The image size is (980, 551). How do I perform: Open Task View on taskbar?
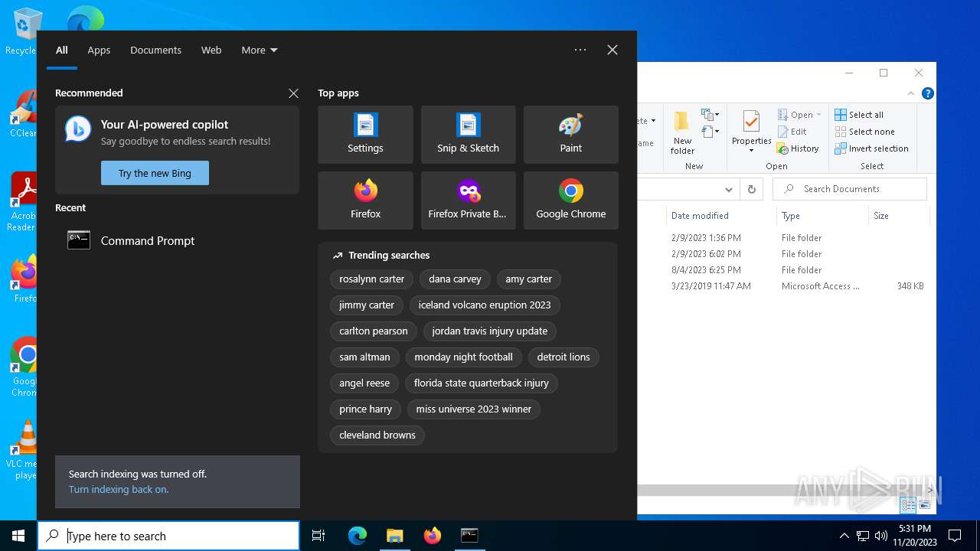[x=319, y=536]
